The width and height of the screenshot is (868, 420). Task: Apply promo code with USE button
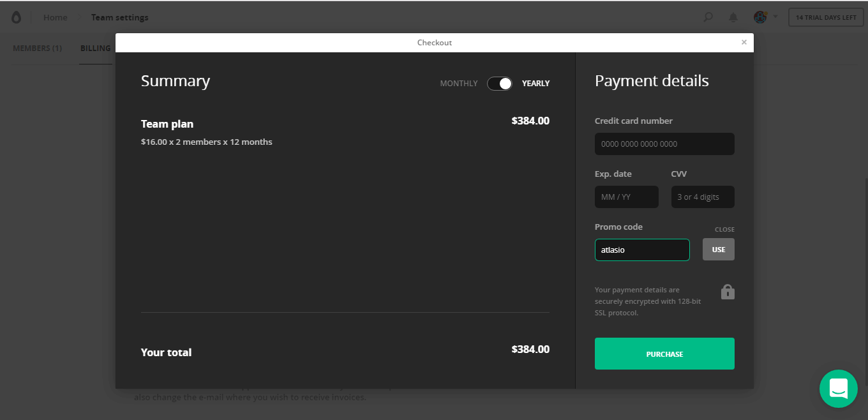(x=718, y=250)
